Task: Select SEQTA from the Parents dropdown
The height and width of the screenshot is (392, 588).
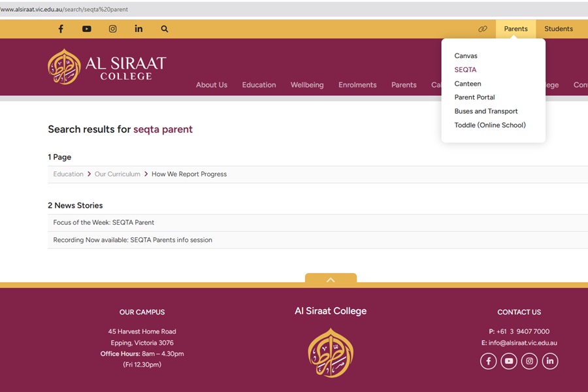Action: coord(465,70)
